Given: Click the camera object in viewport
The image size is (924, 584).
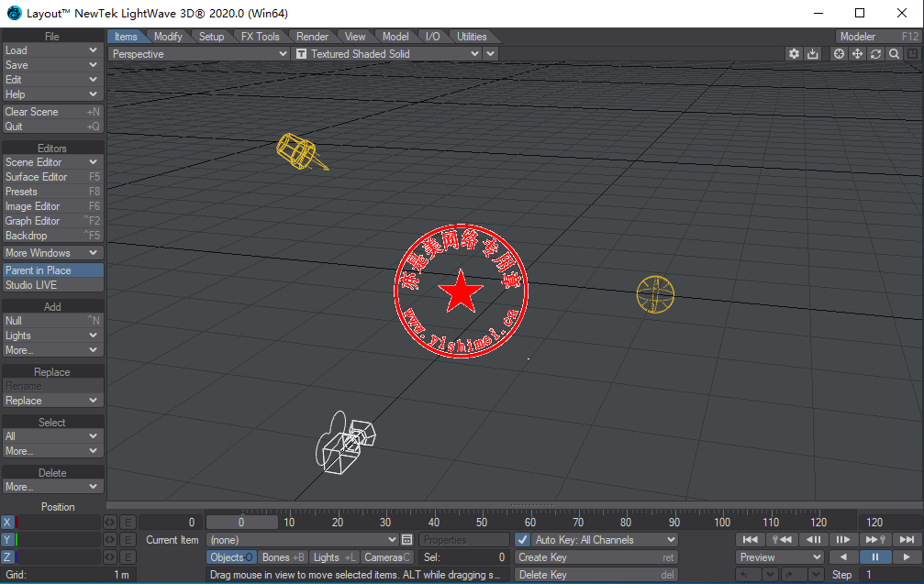Looking at the screenshot, I should (345, 443).
